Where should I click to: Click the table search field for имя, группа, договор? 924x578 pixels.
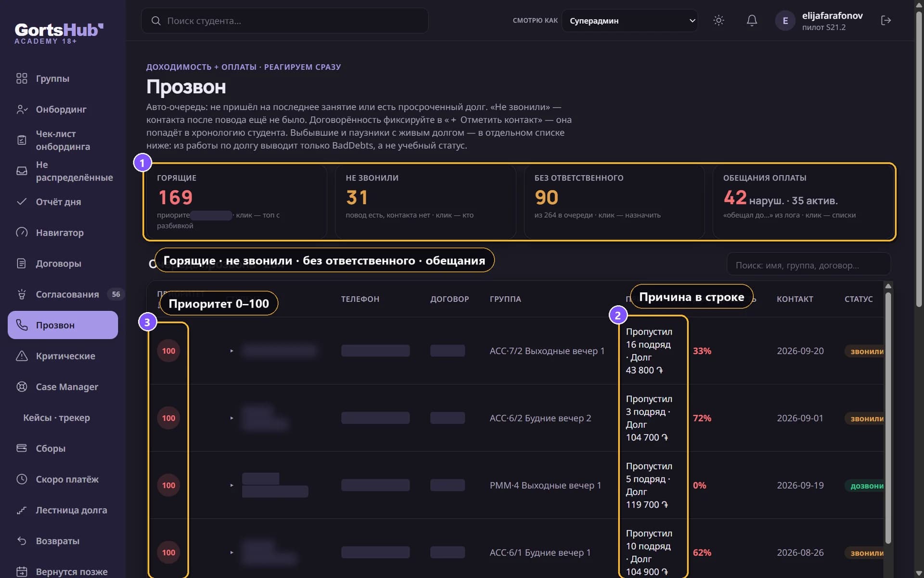pos(808,265)
